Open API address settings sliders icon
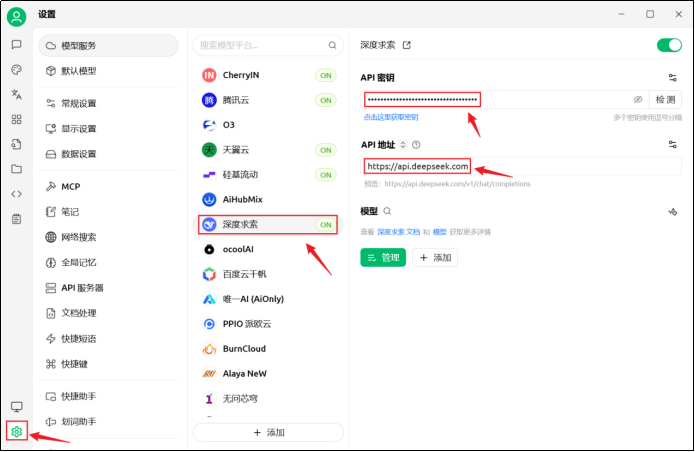 tap(672, 144)
